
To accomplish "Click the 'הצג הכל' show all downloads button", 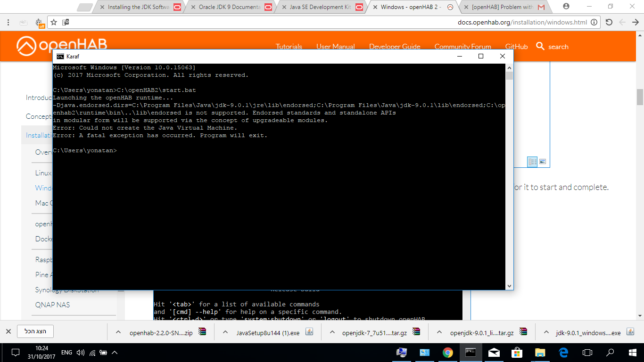I will [x=35, y=331].
